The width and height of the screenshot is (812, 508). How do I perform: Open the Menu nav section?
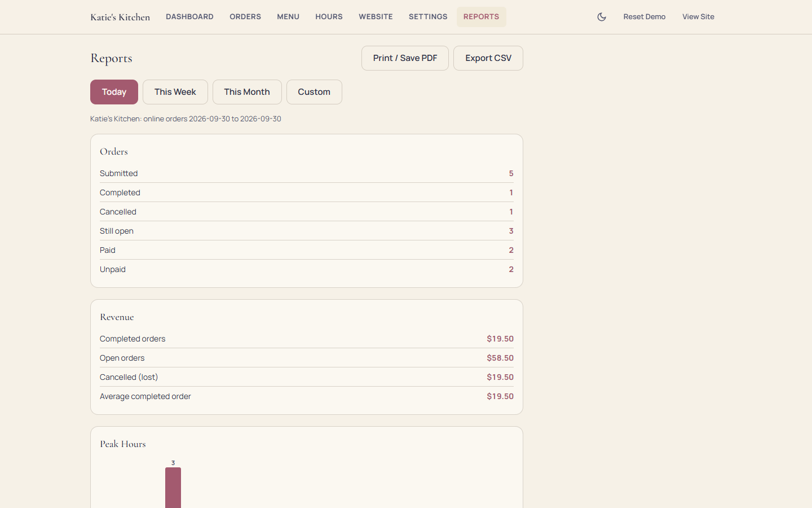pos(288,17)
